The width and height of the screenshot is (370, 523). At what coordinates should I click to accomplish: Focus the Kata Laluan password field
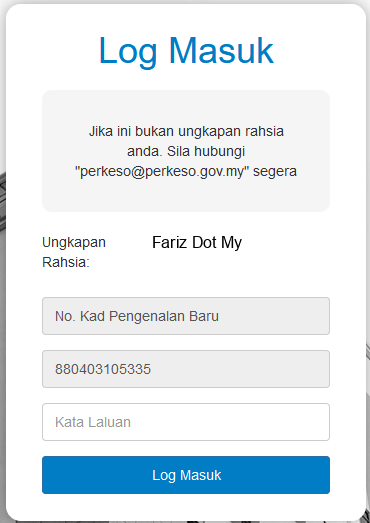tap(186, 422)
